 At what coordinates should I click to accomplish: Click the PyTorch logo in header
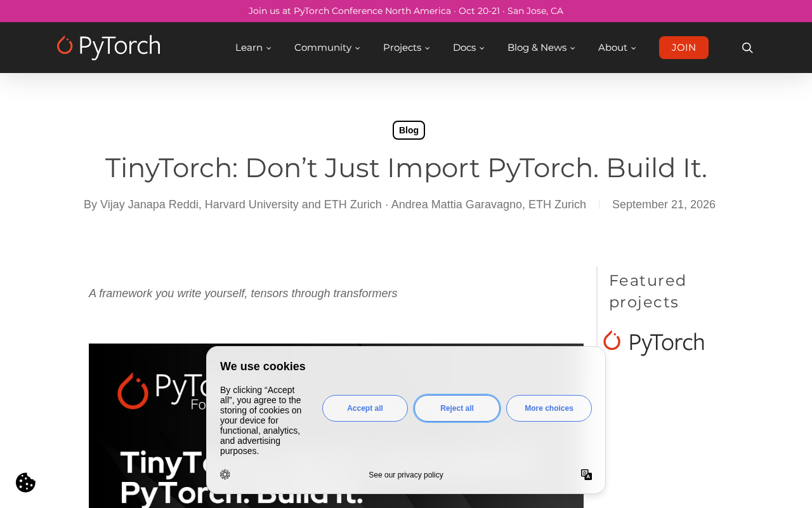pyautogui.click(x=108, y=48)
